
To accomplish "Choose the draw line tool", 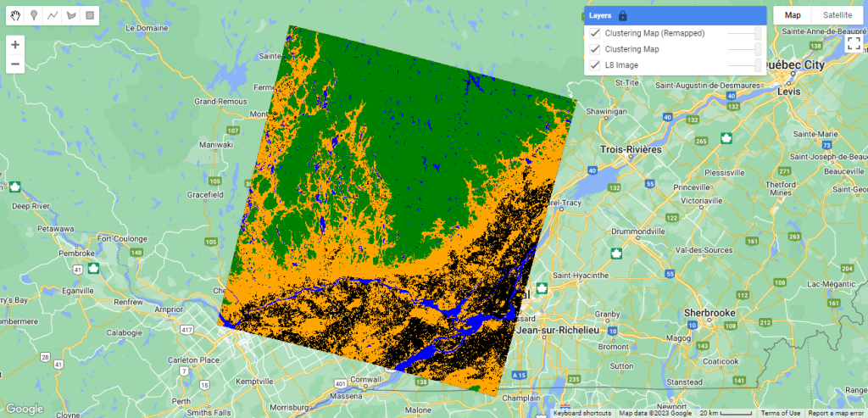I will click(53, 15).
